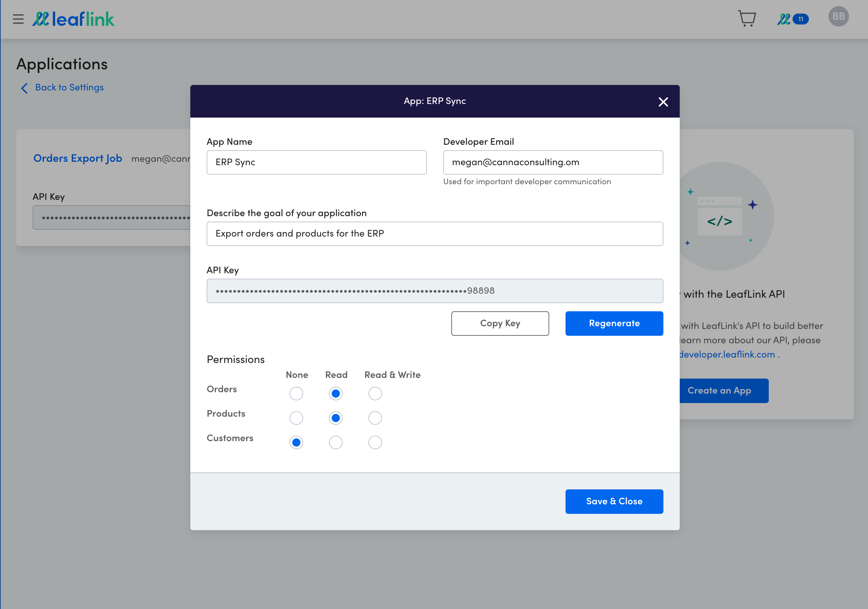Click the Copy Key button

(500, 323)
